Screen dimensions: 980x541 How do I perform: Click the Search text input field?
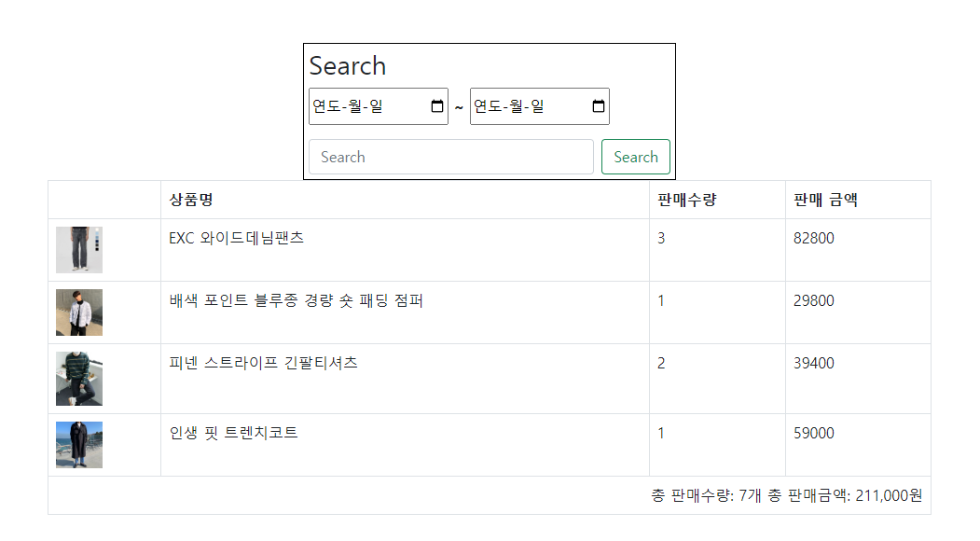450,156
